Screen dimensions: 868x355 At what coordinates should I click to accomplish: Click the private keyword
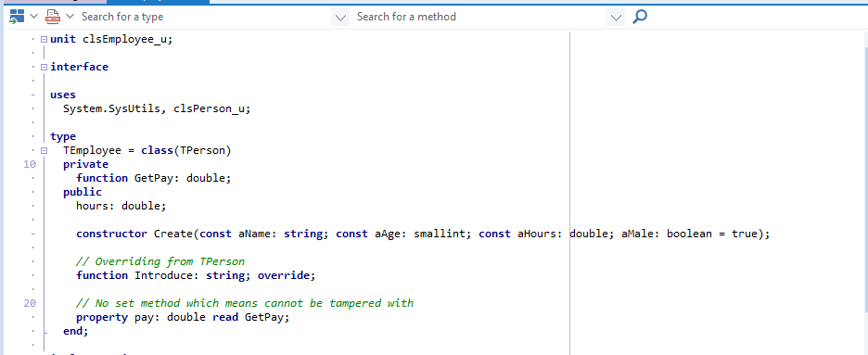click(x=86, y=164)
